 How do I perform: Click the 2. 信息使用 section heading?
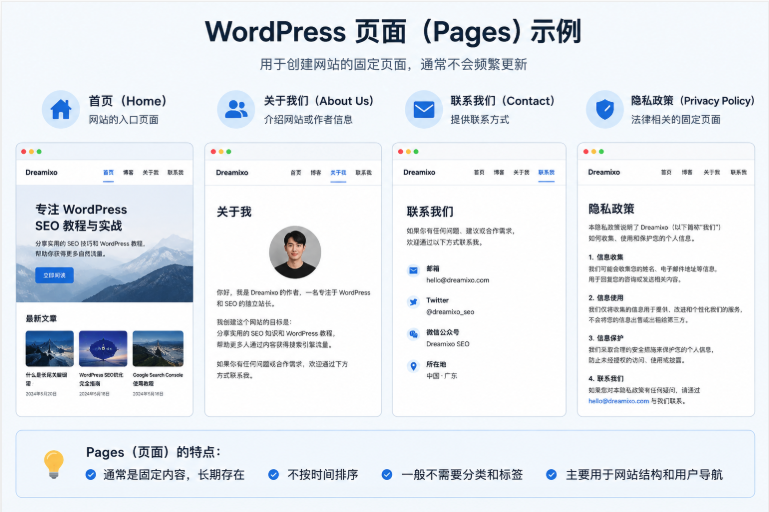tap(606, 298)
